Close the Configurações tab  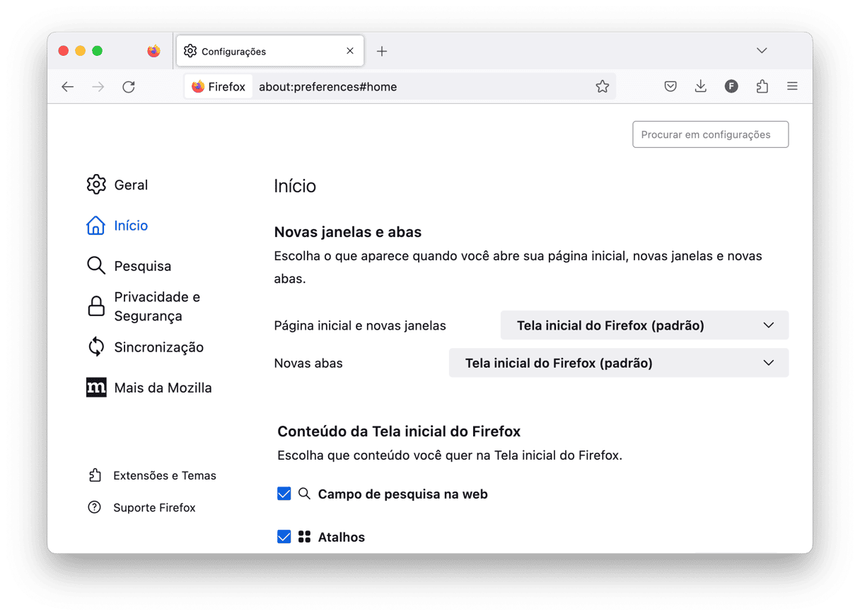[x=350, y=51]
